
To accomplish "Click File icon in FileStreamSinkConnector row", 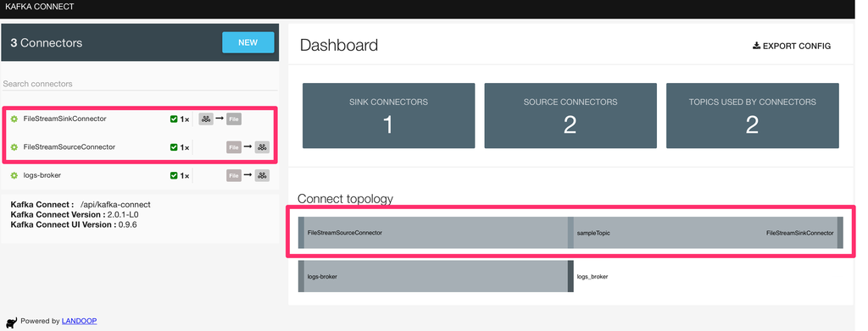I will point(234,119).
